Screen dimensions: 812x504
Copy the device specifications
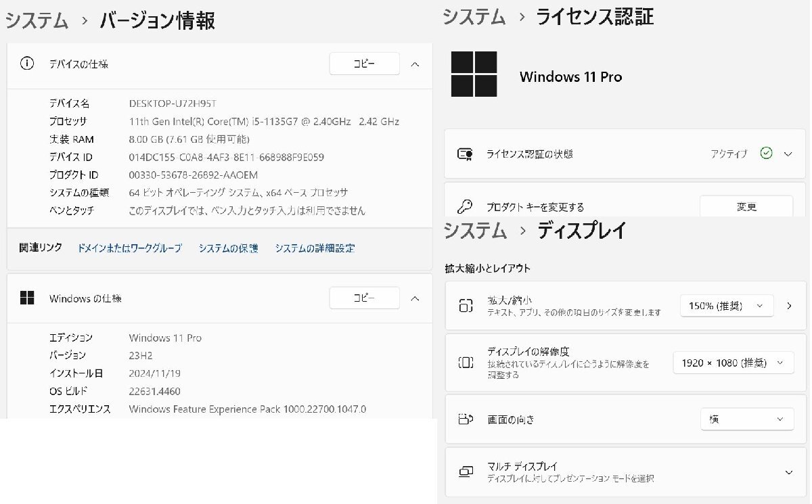click(364, 64)
